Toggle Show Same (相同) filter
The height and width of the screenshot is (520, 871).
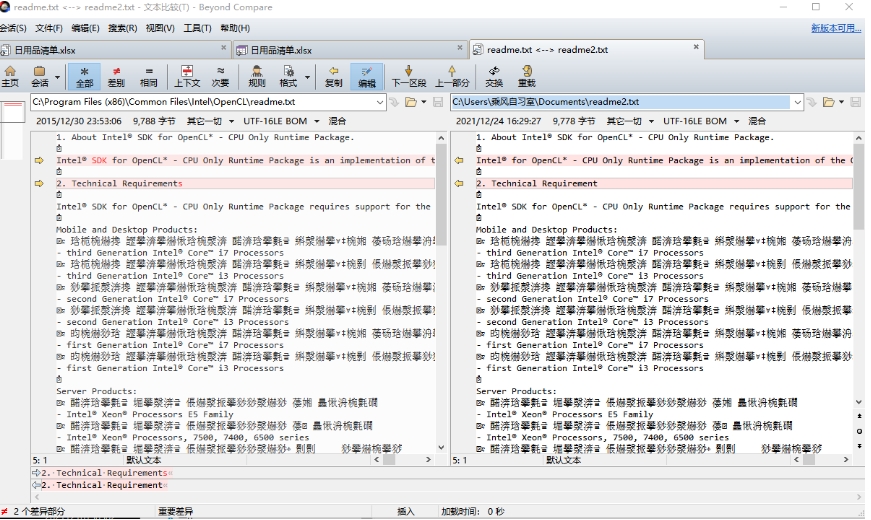coord(148,76)
